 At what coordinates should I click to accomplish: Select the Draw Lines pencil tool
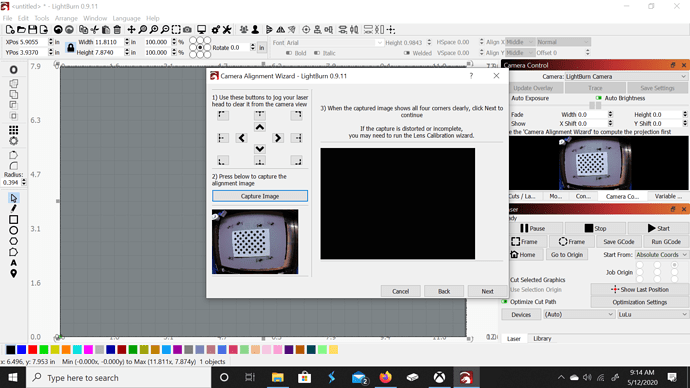(14, 209)
